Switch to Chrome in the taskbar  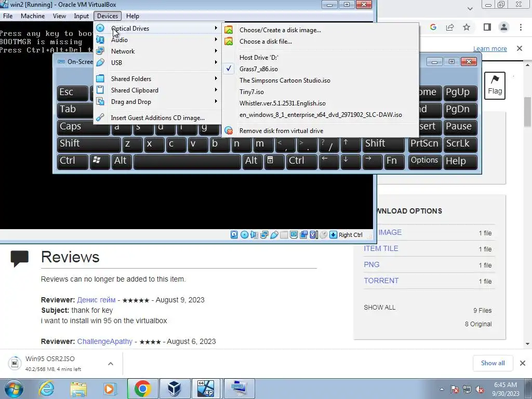pyautogui.click(x=143, y=389)
